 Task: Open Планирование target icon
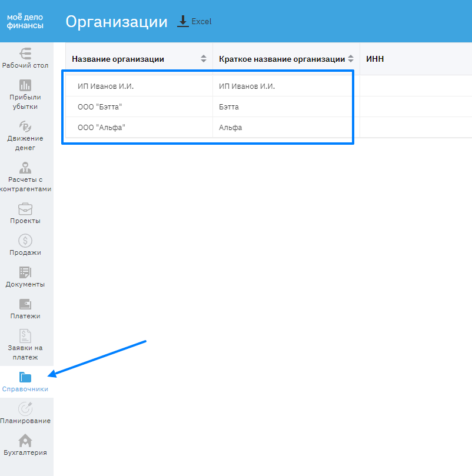(x=25, y=409)
